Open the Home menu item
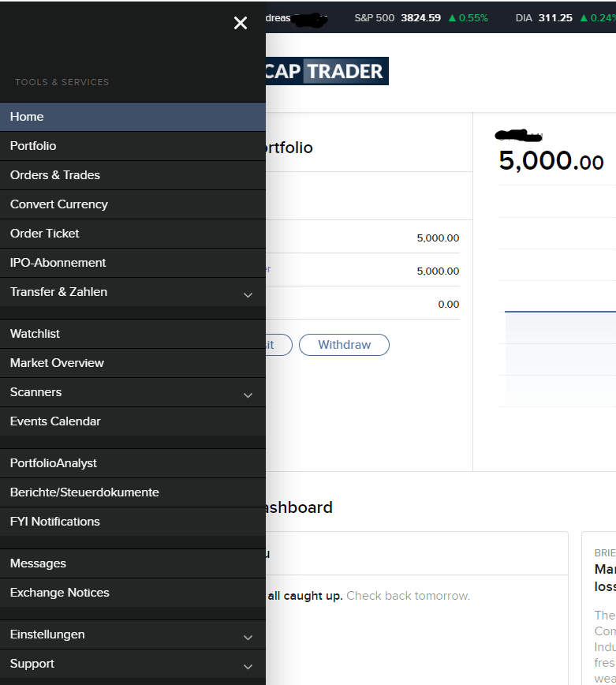616x685 pixels. tap(133, 117)
